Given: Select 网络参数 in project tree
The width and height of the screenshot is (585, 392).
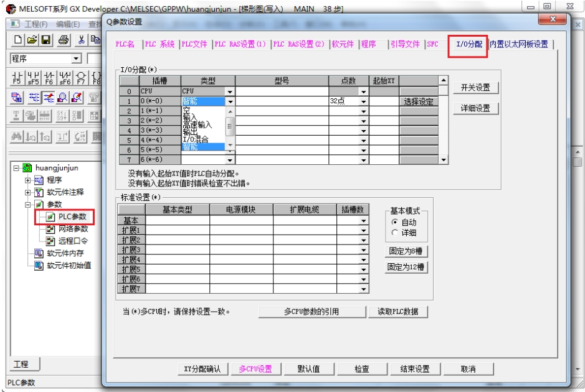Looking at the screenshot, I should tap(73, 229).
